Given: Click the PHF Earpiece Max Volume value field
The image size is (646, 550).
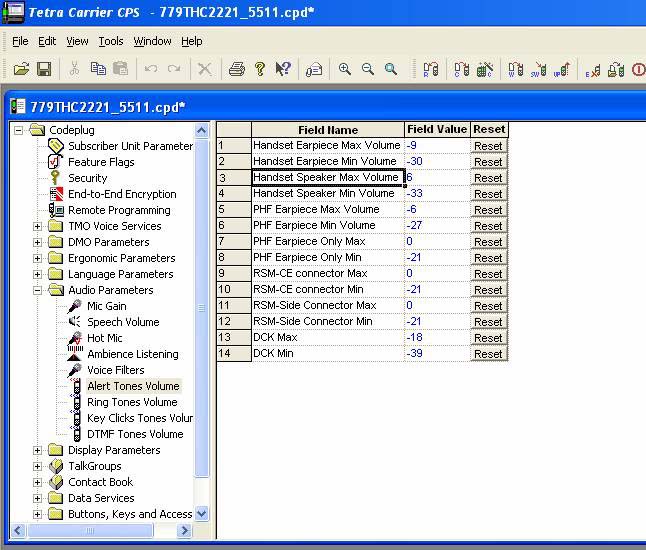Looking at the screenshot, I should click(x=436, y=210).
